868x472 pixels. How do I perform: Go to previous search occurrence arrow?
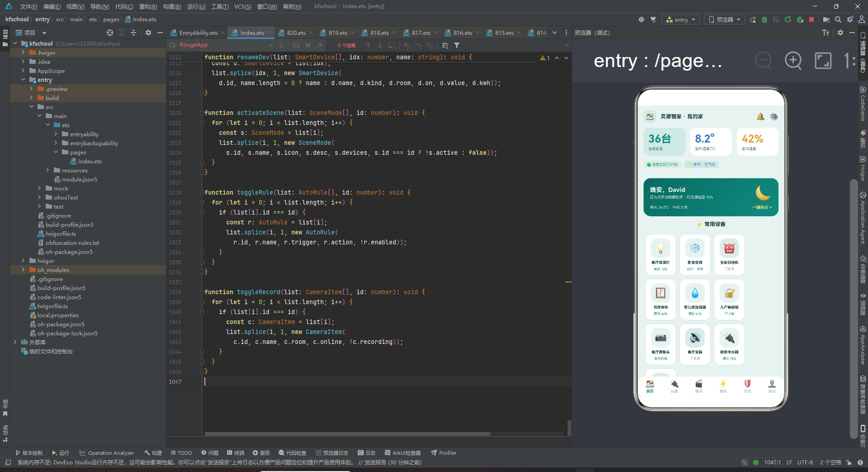(368, 45)
